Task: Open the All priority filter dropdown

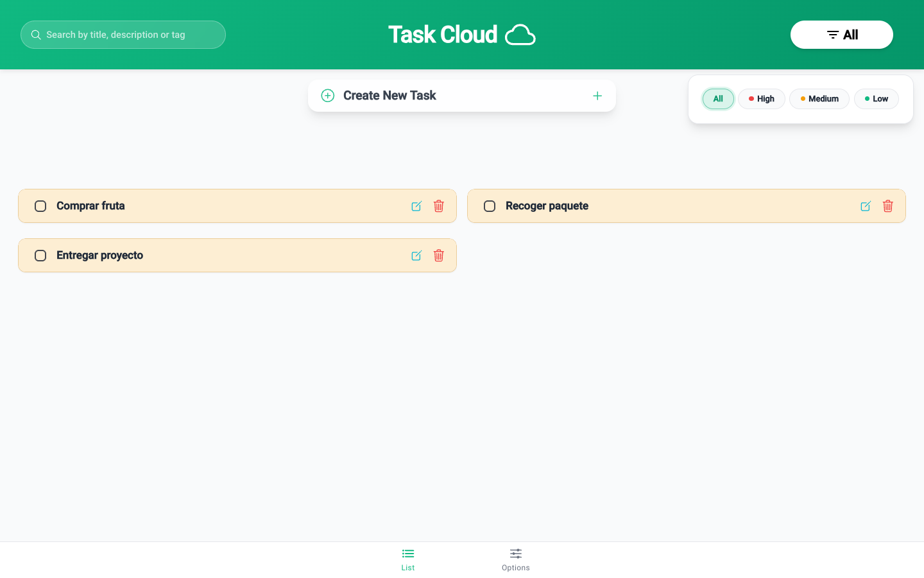Action: click(x=842, y=35)
